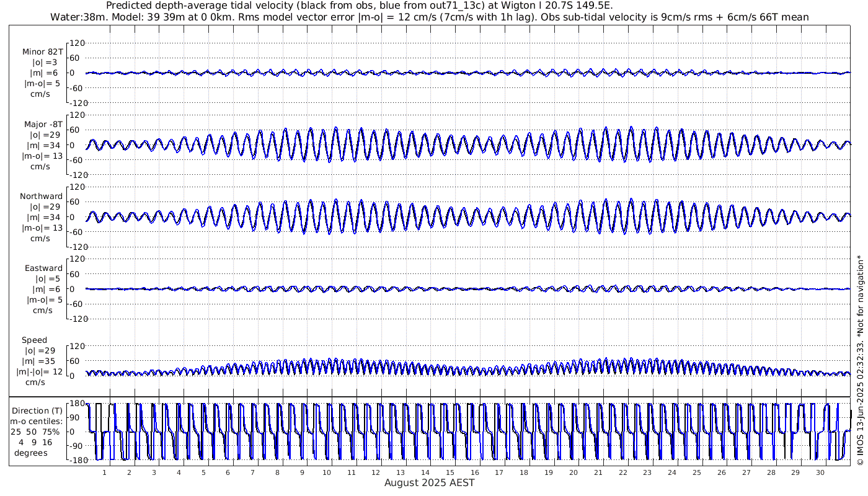Select day "24" on the date axis
Image resolution: width=868 pixels, height=496 pixels.
click(x=672, y=472)
